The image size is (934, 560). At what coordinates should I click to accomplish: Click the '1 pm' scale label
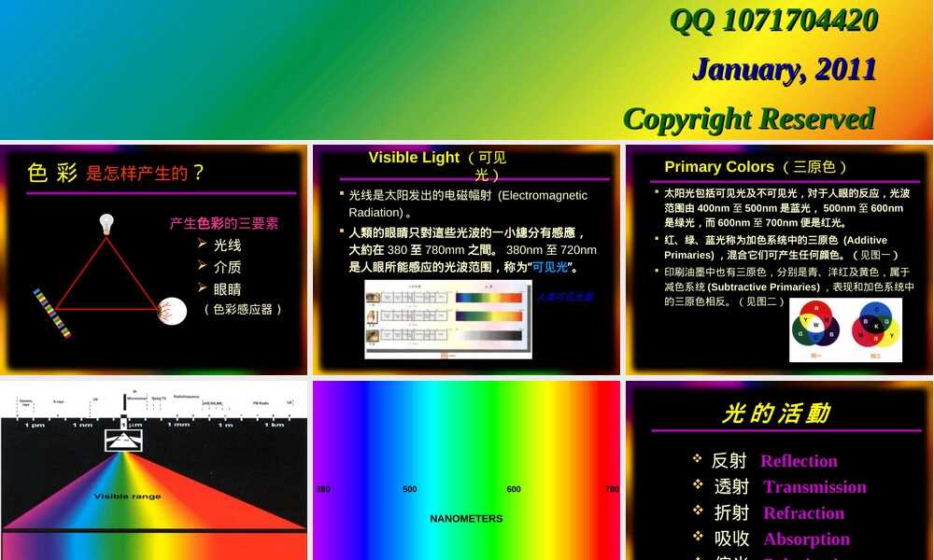(35, 425)
